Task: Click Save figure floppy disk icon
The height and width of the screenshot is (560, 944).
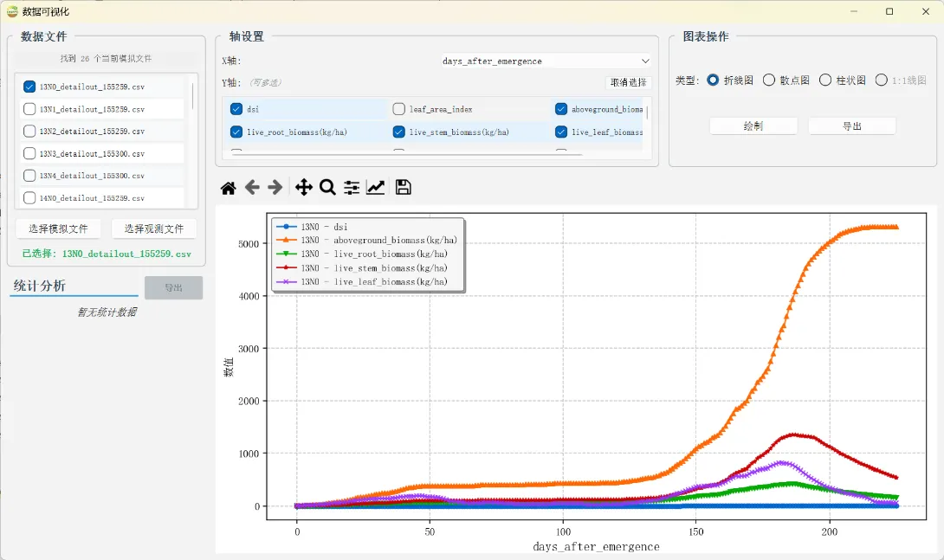Action: [403, 188]
